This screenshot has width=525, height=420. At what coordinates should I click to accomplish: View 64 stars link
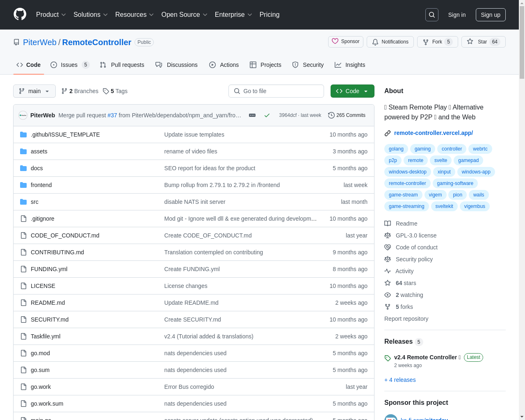400,283
